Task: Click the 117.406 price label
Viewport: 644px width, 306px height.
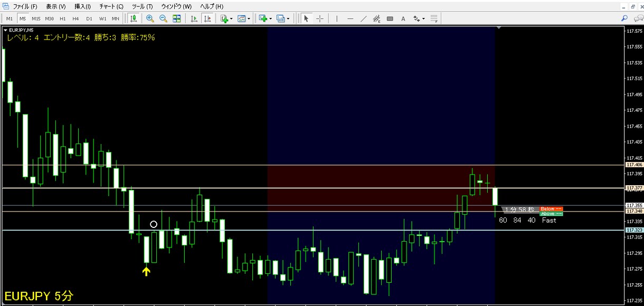Action: coord(634,165)
